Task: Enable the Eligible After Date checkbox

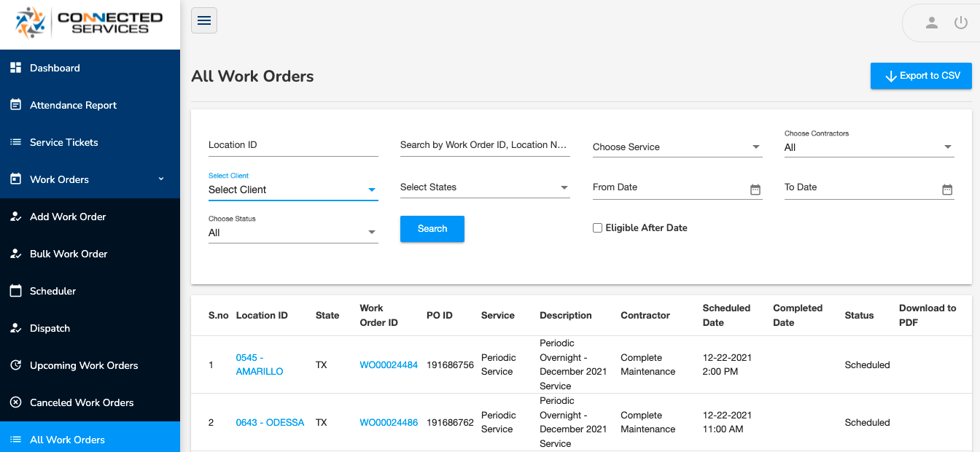Action: (x=598, y=227)
